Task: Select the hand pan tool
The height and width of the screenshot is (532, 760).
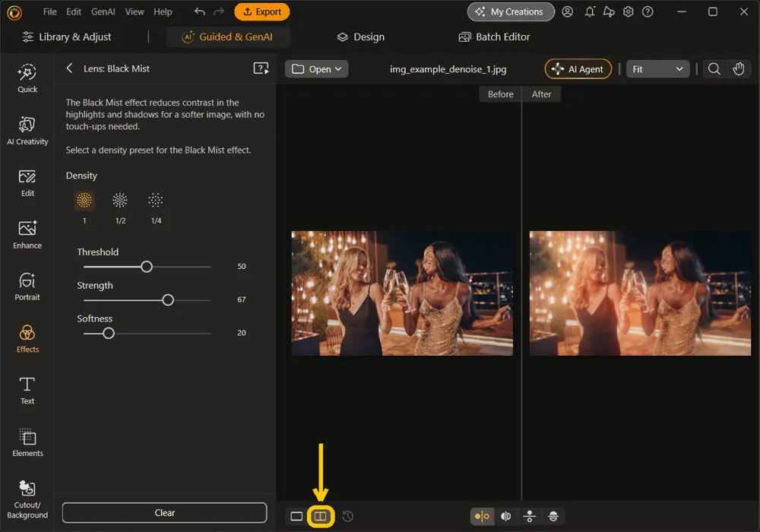Action: 738,69
